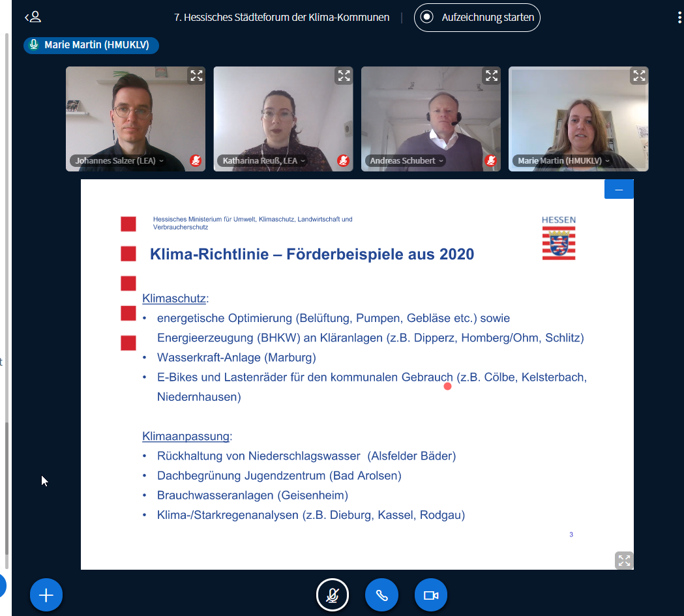Click Katharina Reuß's muted microphone icon
The width and height of the screenshot is (684, 616).
point(344,160)
